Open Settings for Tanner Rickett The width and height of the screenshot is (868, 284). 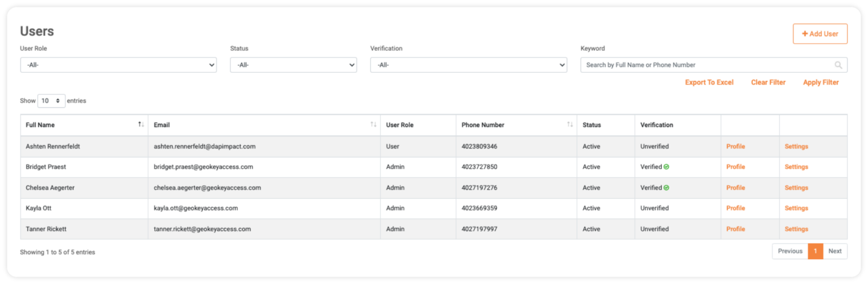click(x=796, y=229)
